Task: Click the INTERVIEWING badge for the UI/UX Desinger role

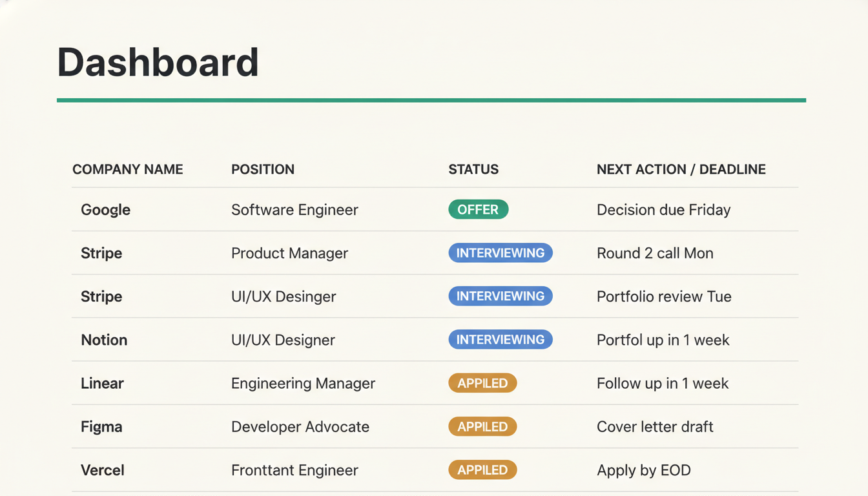Action: coord(501,296)
